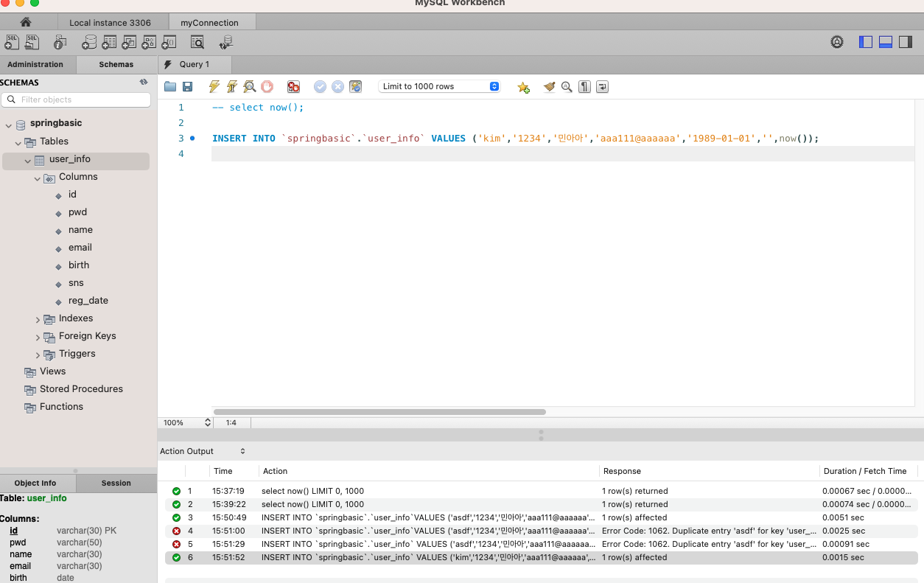
Task: Select the Functions tree node
Action: click(61, 407)
